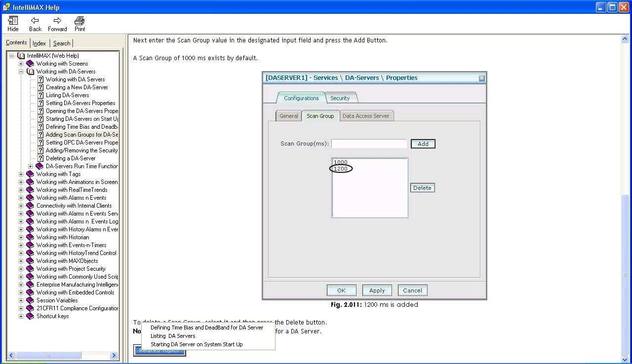Click Connectivity with Internal Clients book icon
Screen dimensions: 632x364
coord(30,206)
